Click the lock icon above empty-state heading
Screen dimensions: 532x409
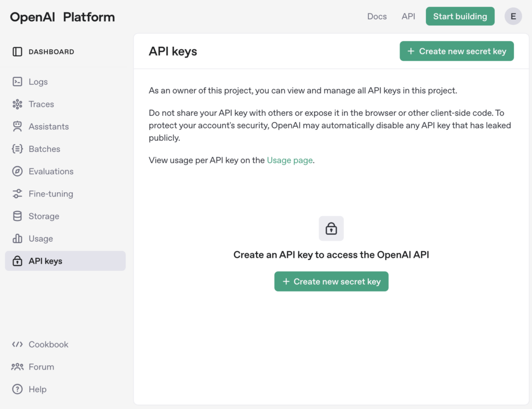point(331,229)
